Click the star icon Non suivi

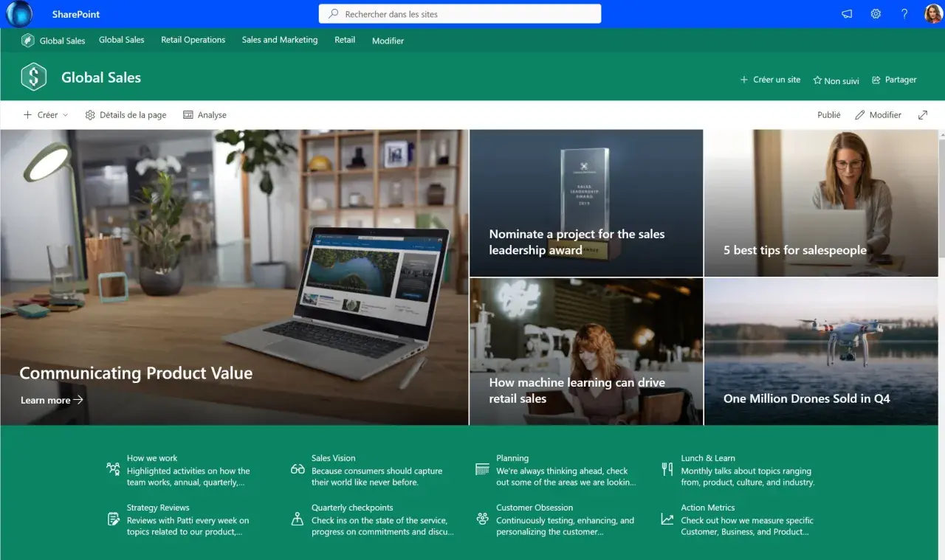coord(817,80)
